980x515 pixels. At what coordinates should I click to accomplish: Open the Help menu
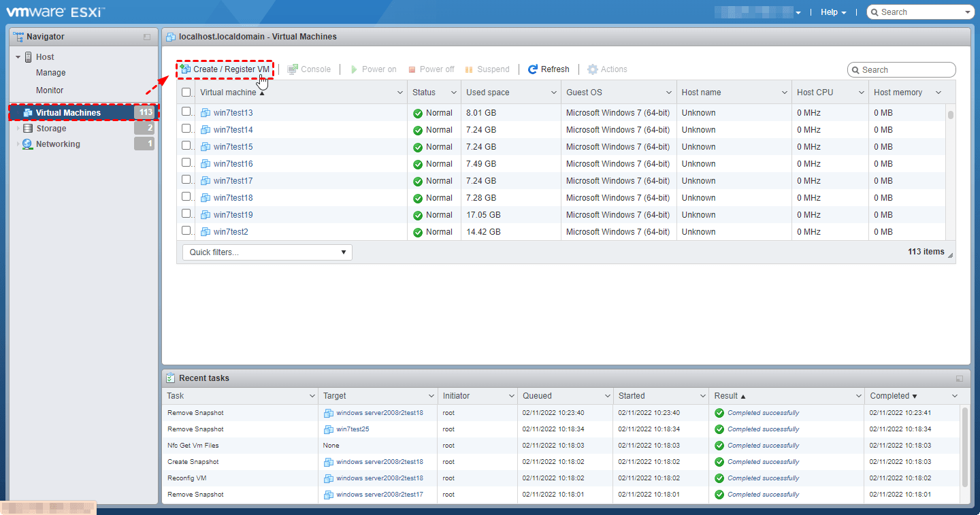pos(833,12)
